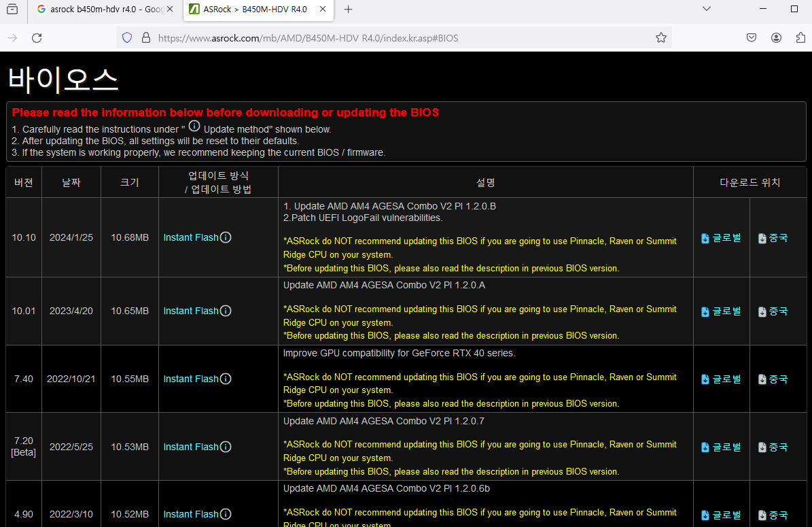The image size is (812, 527).
Task: Download BIOS 10.01 from 글로벌 server
Action: pos(721,311)
